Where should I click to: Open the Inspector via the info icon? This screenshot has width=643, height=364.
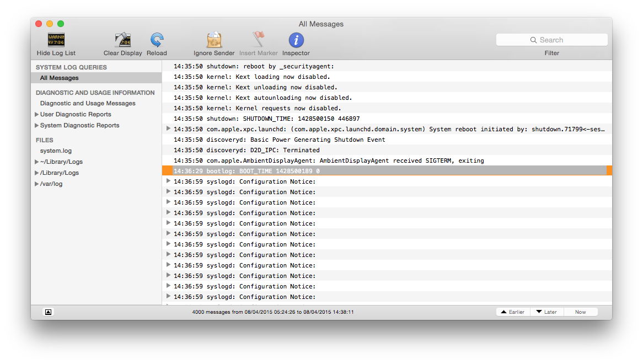point(296,40)
